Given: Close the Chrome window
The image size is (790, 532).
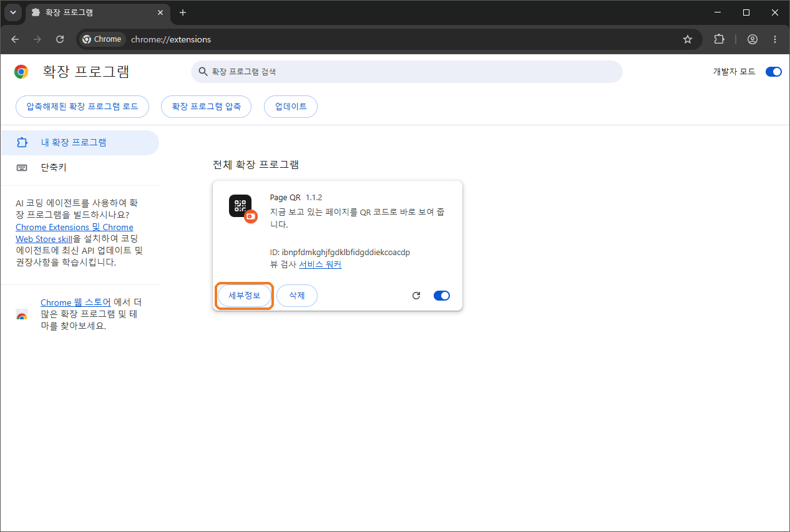Looking at the screenshot, I should 775,12.
